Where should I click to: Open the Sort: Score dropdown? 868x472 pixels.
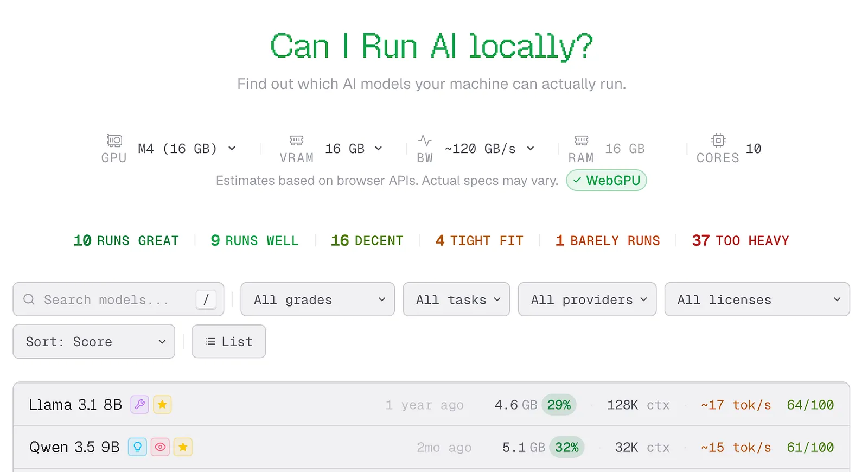pyautogui.click(x=94, y=342)
